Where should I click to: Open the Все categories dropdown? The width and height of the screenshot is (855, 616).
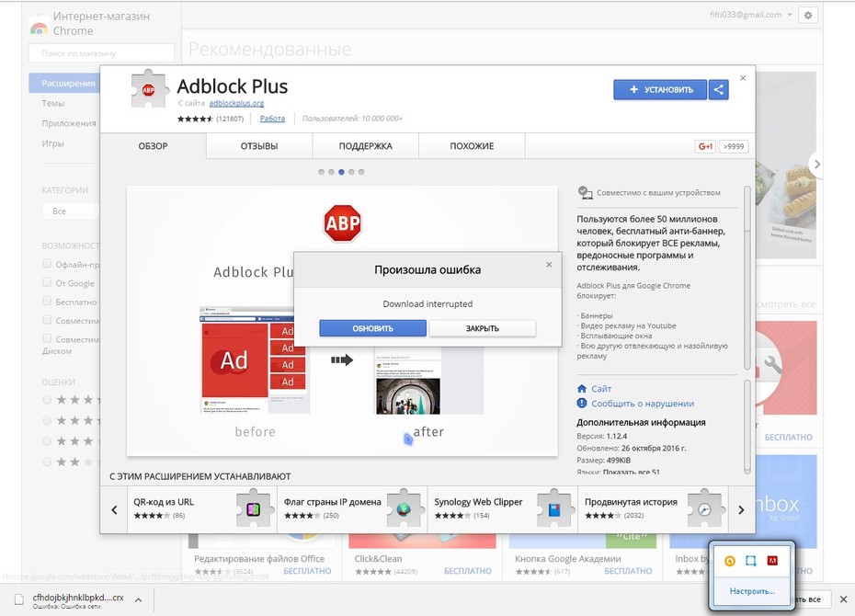[x=71, y=211]
